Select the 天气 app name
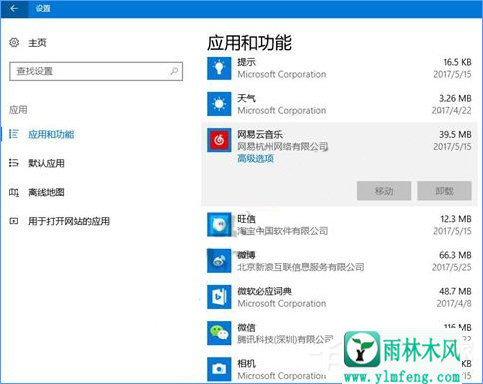The height and width of the screenshot is (384, 483). click(246, 98)
